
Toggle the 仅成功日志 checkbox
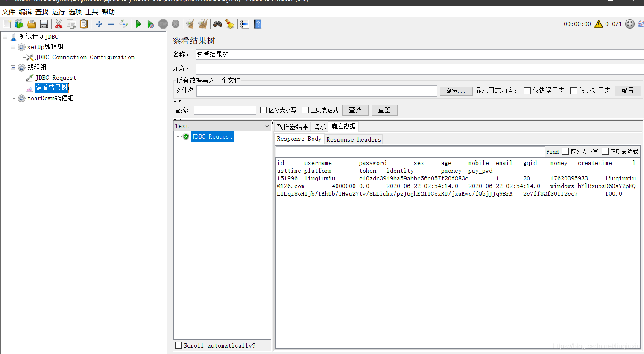click(574, 90)
